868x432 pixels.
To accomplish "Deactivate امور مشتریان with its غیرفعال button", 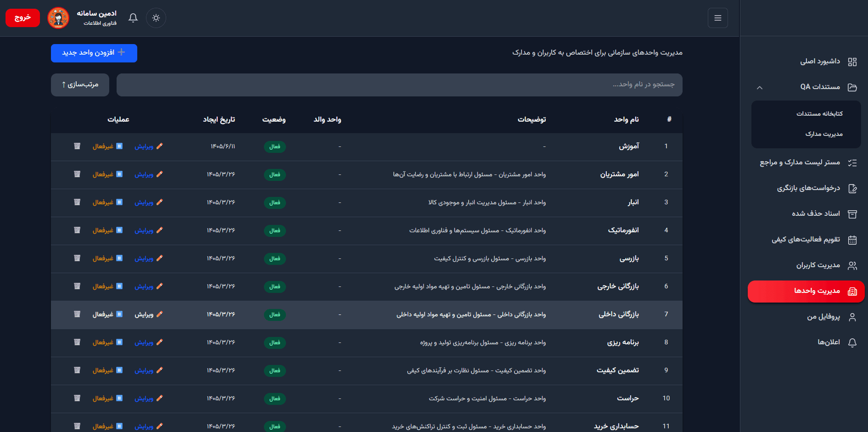I will pyautogui.click(x=107, y=174).
